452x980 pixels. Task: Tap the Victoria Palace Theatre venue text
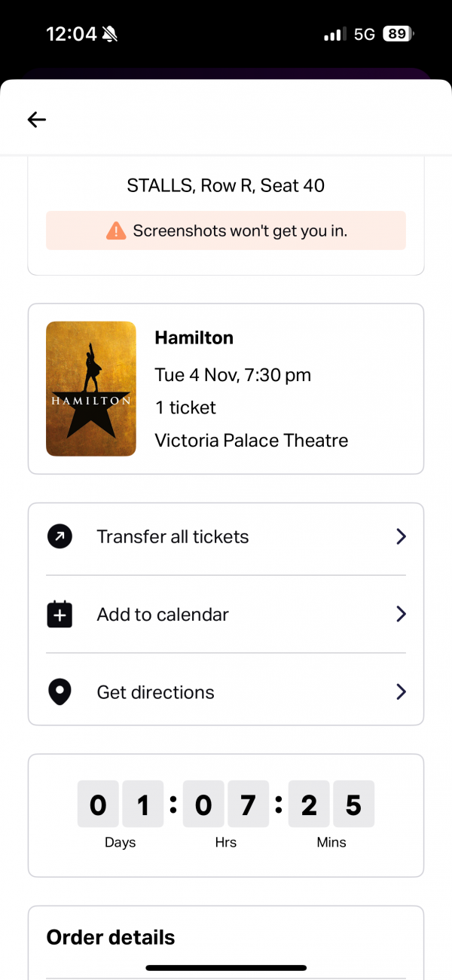[x=251, y=441]
